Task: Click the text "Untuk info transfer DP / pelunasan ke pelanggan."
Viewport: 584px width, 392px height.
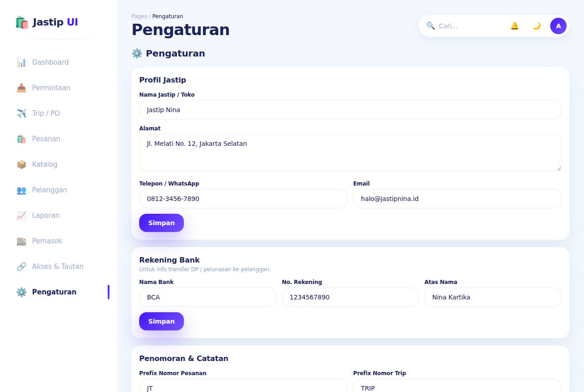Action: click(x=205, y=269)
